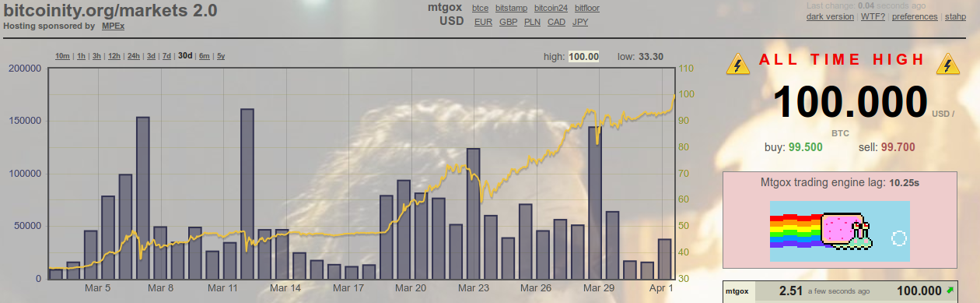This screenshot has width=980, height=303.
Task: Click the low value 33.30
Action: pos(650,56)
